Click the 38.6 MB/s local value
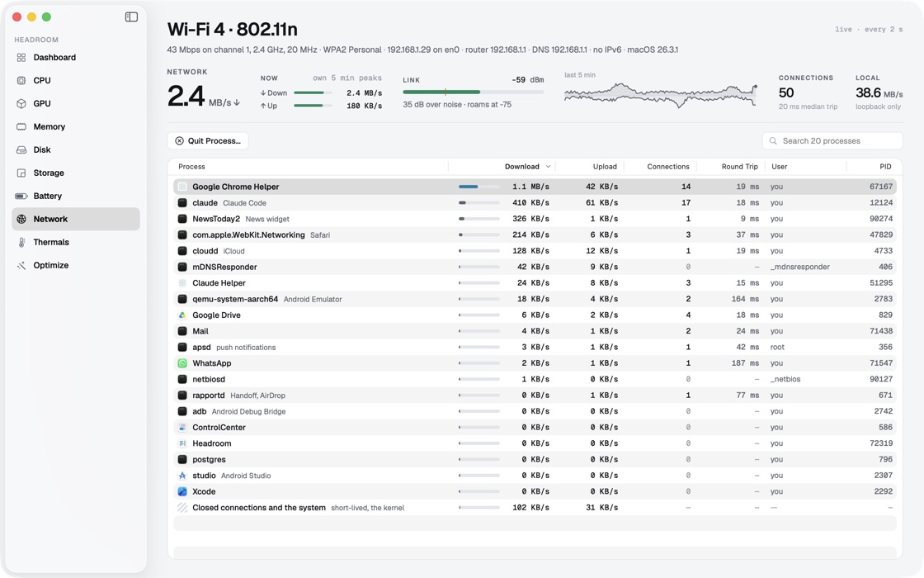 coord(879,92)
